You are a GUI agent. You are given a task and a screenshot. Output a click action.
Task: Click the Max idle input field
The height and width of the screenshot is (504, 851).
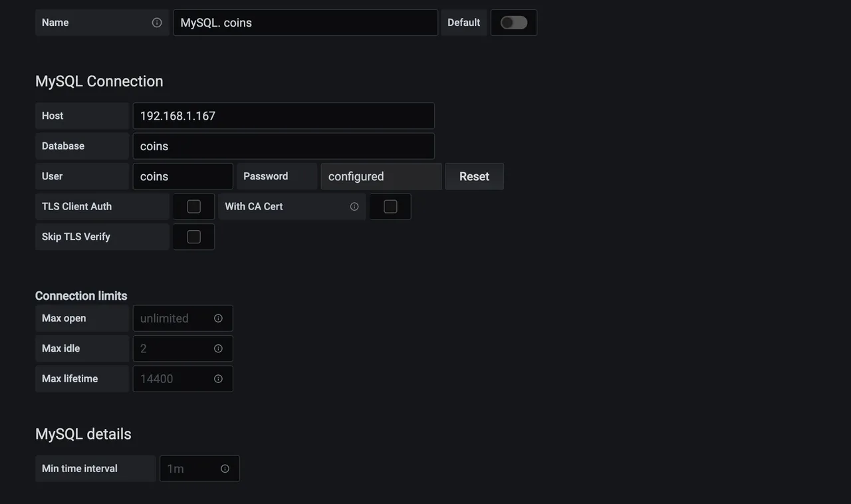pos(183,348)
